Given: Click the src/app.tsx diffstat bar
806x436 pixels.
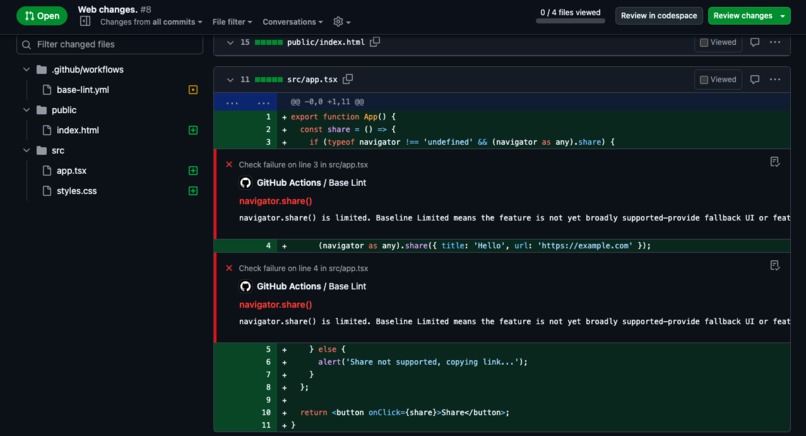Looking at the screenshot, I should click(268, 80).
